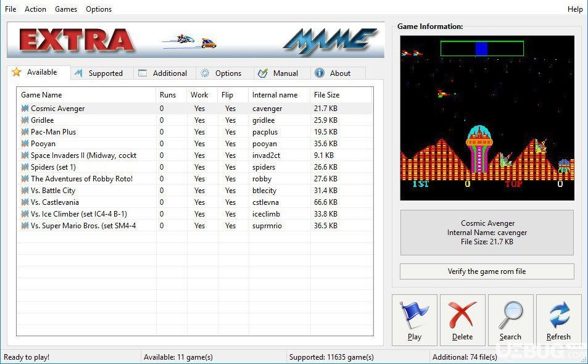This screenshot has height=364, width=588.
Task: Open the File menu
Action: [10, 9]
